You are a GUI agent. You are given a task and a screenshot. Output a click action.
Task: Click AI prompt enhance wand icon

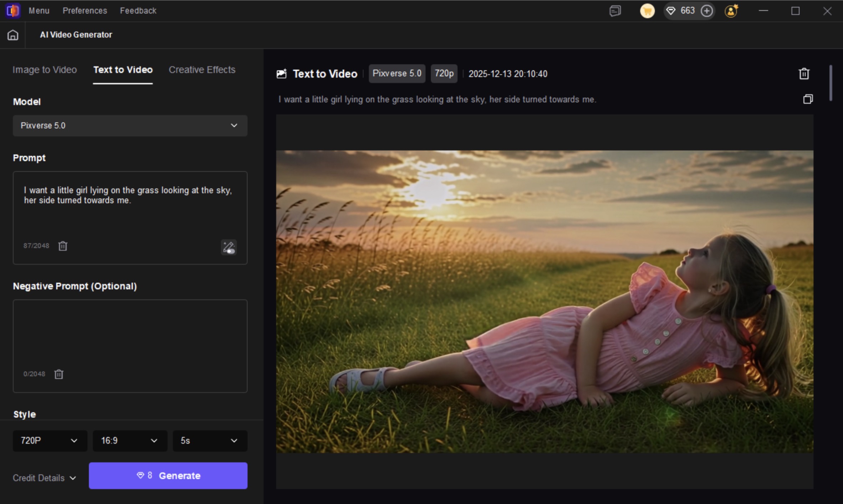click(x=229, y=247)
